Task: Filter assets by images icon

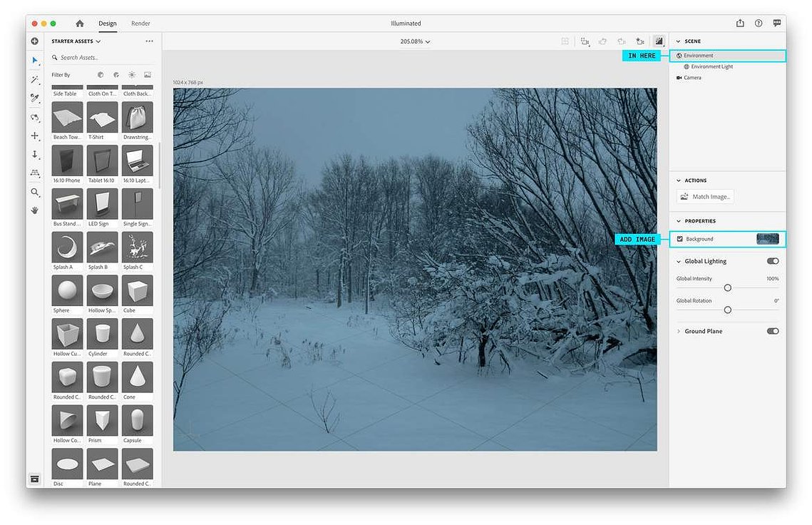Action: (148, 75)
